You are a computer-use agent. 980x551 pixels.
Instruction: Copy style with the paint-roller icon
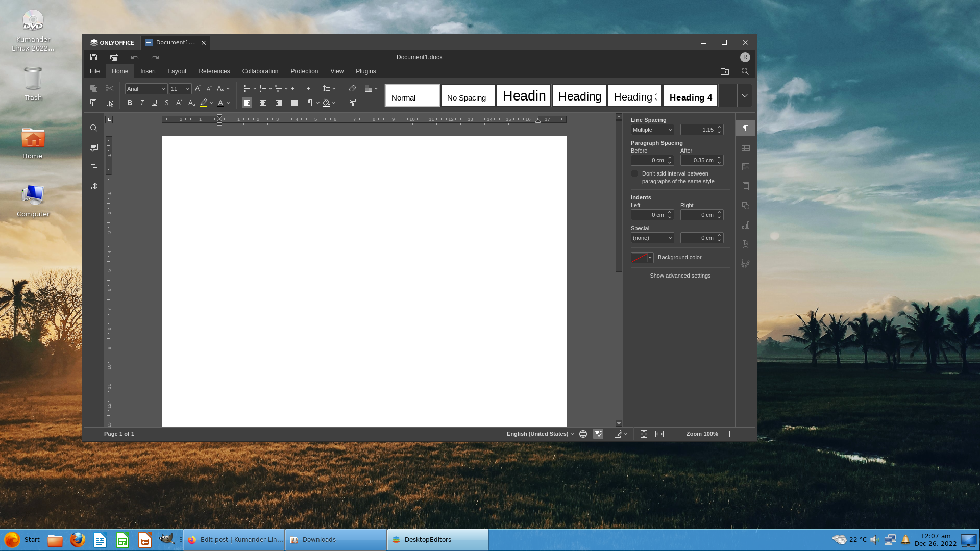[x=352, y=103]
